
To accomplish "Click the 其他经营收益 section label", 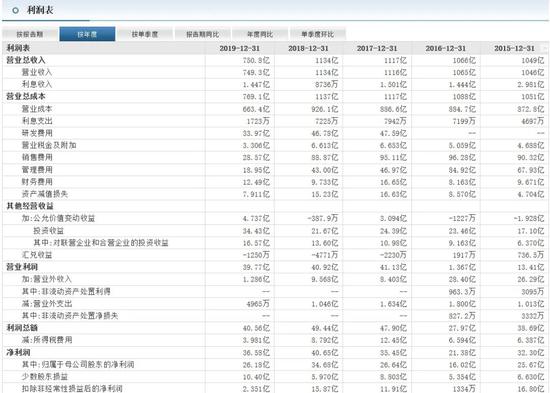I will click(30, 206).
